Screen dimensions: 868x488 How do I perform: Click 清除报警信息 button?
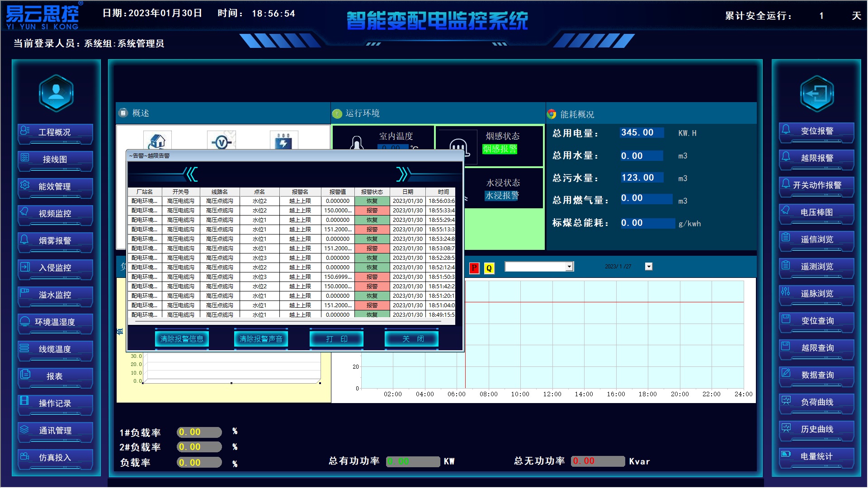182,339
